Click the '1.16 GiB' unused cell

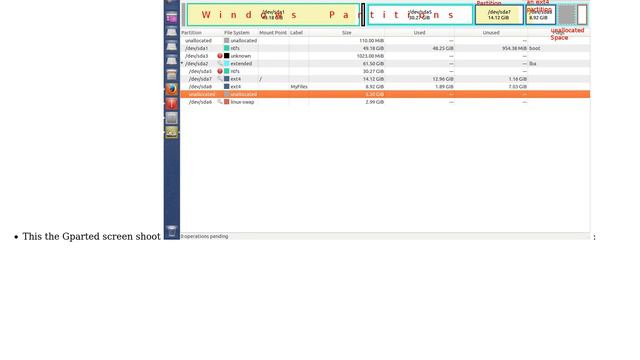[x=518, y=79]
